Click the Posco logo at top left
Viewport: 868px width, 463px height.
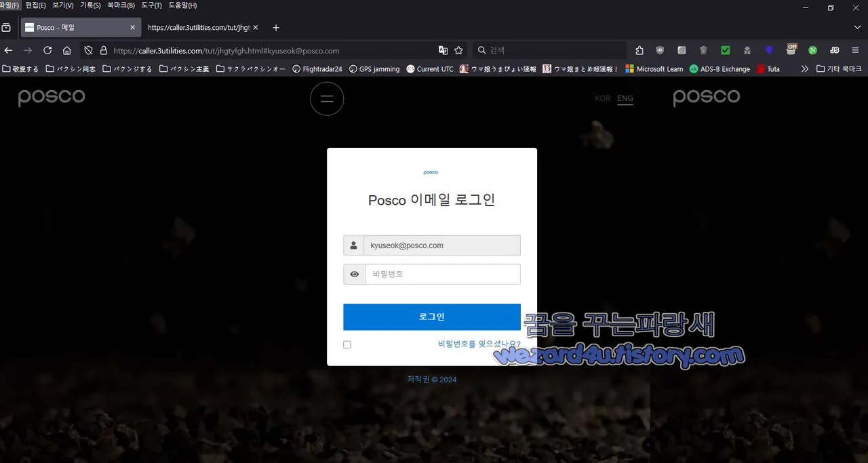point(52,98)
